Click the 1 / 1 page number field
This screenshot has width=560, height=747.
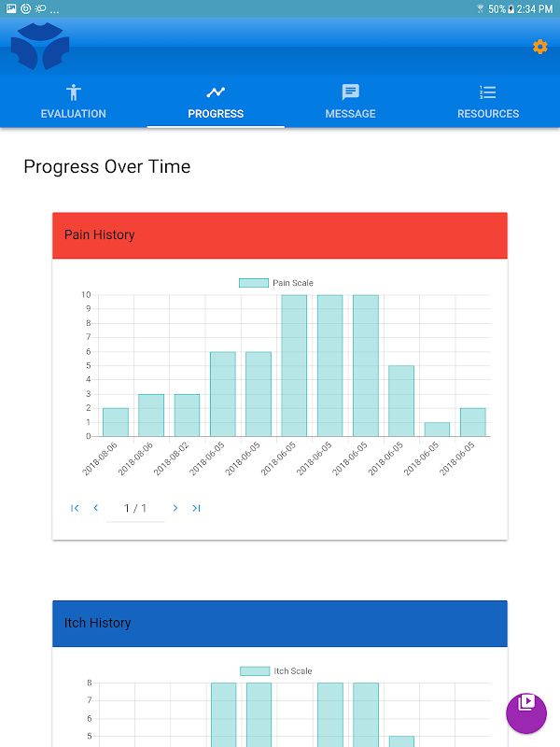coord(135,508)
